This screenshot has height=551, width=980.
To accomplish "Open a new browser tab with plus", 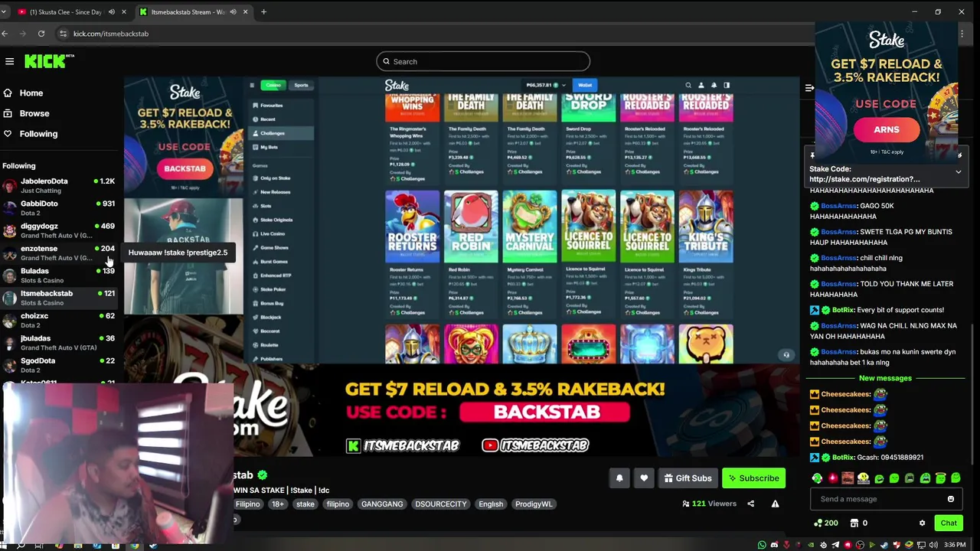I will pos(263,11).
